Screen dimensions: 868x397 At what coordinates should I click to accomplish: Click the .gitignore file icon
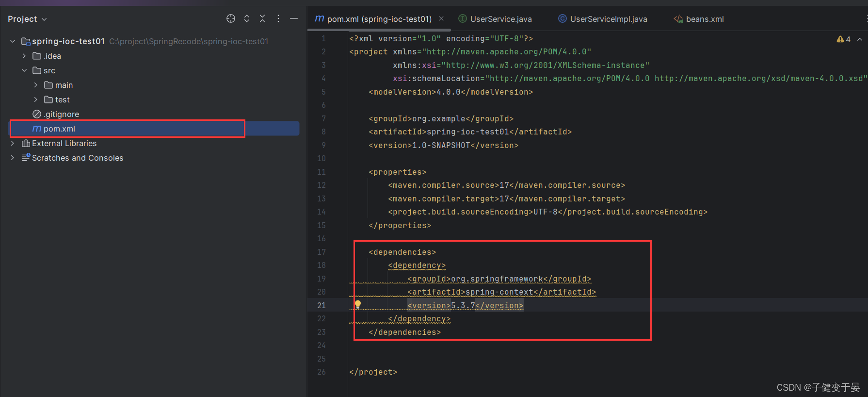[x=37, y=114]
